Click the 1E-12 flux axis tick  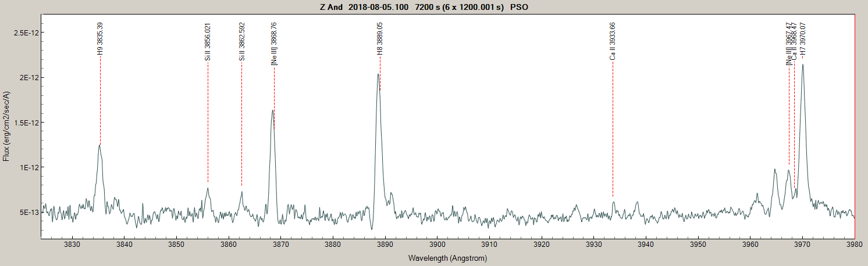click(x=26, y=167)
